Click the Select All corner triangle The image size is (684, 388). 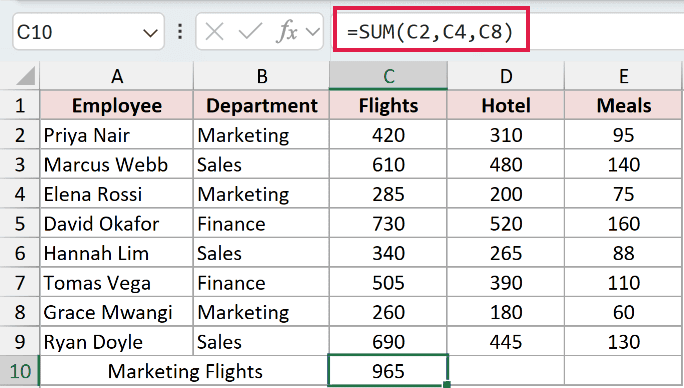[26, 76]
